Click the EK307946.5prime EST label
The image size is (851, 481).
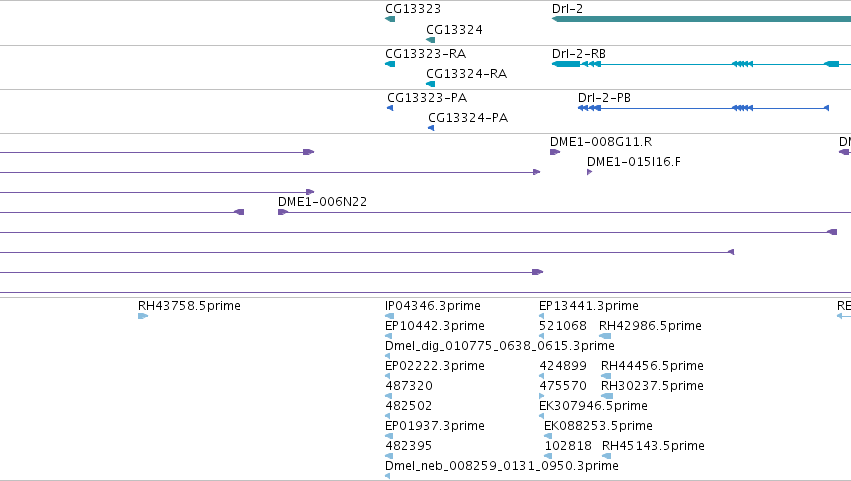(x=593, y=406)
